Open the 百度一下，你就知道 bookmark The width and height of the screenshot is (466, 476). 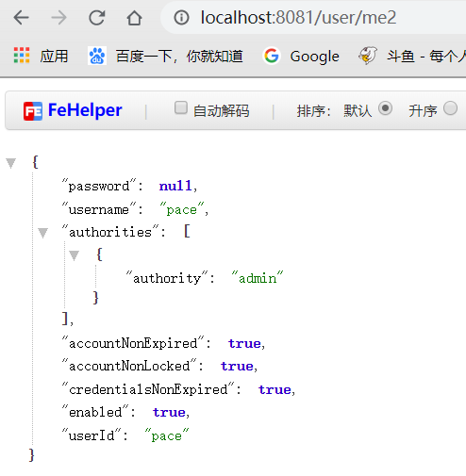click(165, 57)
